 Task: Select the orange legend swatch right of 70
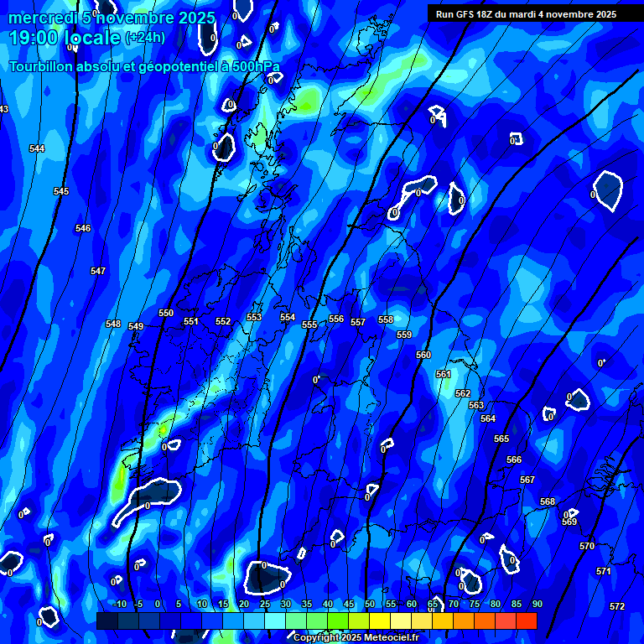pos(464,621)
